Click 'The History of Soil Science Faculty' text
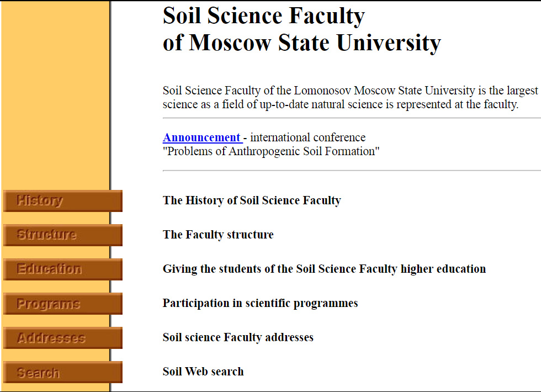The height and width of the screenshot is (392, 541). pos(252,200)
